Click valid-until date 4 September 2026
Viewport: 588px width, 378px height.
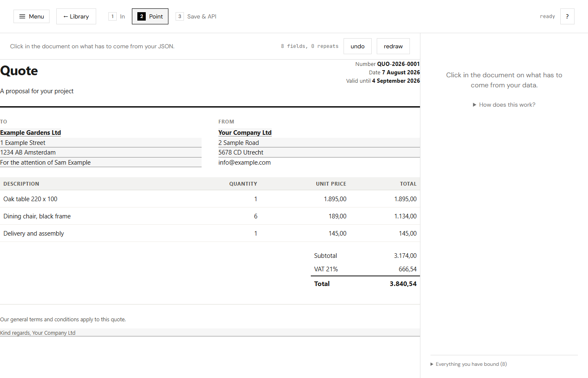coord(396,81)
